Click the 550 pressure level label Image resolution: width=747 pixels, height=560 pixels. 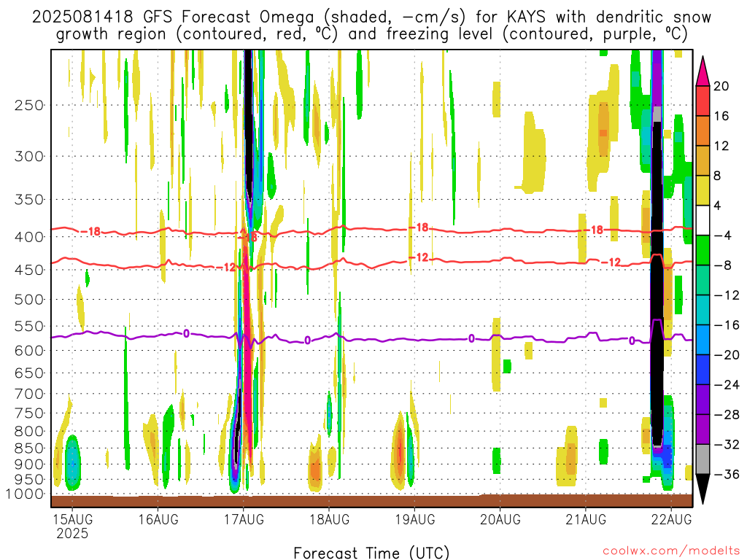pos(29,326)
